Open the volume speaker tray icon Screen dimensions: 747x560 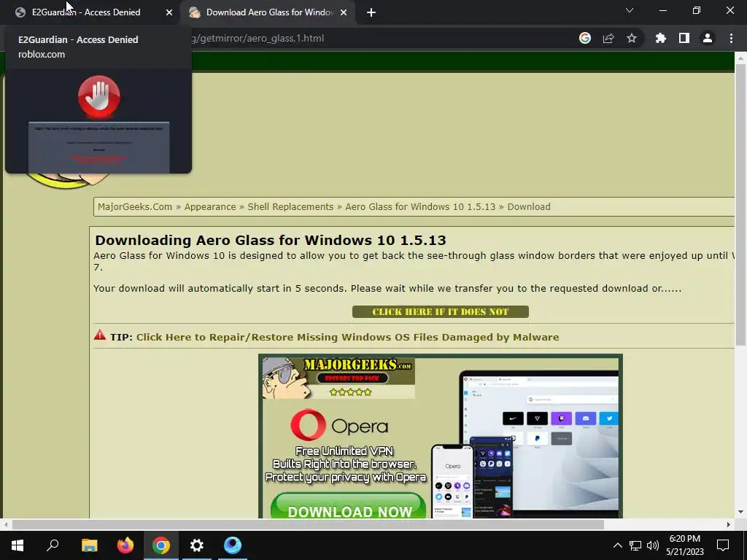(x=653, y=545)
